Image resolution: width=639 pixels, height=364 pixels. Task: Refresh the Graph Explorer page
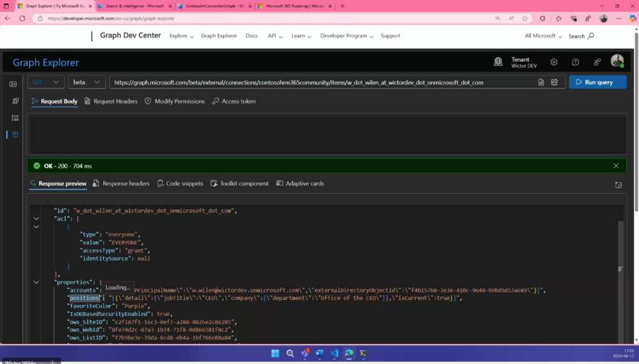22,18
